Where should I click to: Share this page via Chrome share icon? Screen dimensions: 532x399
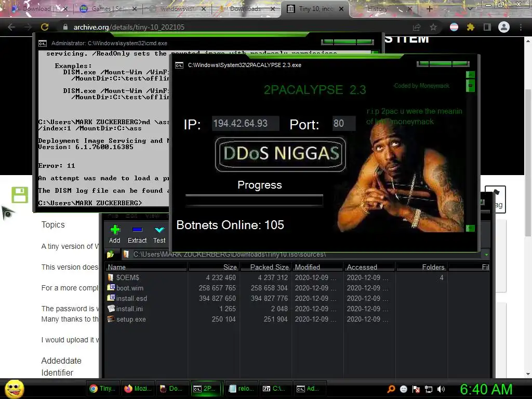pos(416,27)
